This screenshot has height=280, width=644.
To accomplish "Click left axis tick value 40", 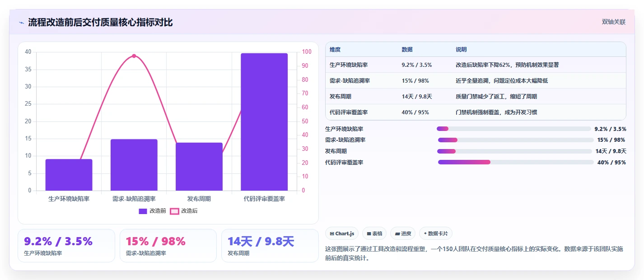I will (x=28, y=52).
